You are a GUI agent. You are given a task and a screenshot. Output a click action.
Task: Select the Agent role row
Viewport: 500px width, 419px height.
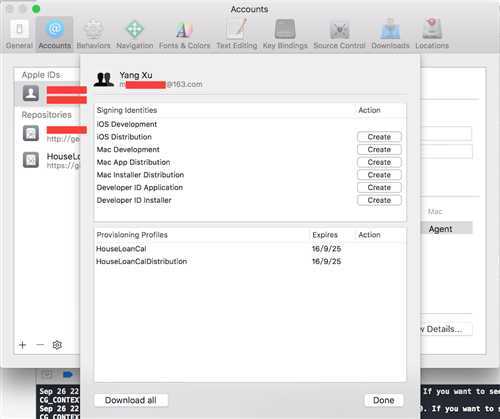pos(446,229)
